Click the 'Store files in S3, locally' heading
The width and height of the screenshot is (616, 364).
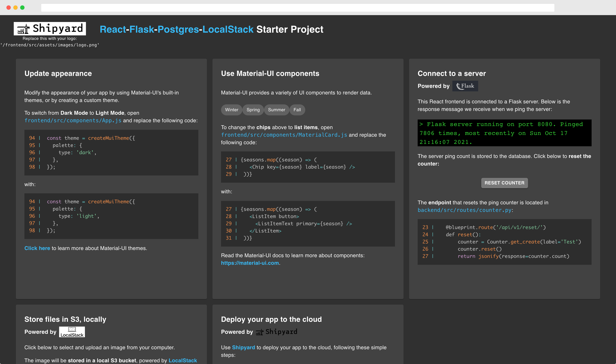[x=65, y=319]
